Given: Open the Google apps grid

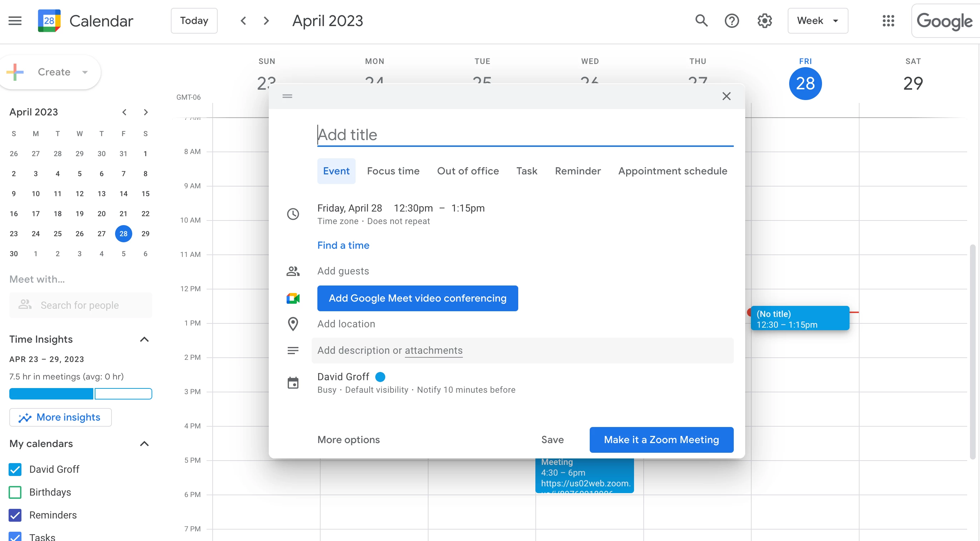Looking at the screenshot, I should pyautogui.click(x=888, y=20).
